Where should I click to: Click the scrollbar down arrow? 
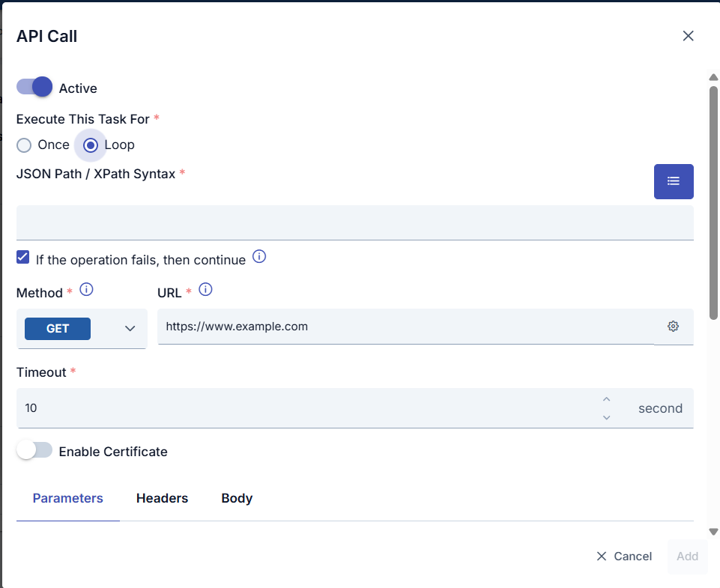coord(713,532)
